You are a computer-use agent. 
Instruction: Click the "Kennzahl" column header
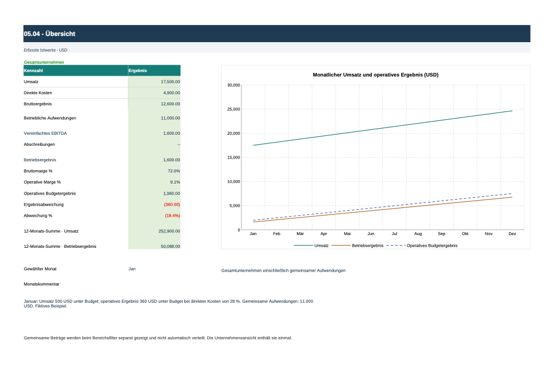click(x=75, y=71)
